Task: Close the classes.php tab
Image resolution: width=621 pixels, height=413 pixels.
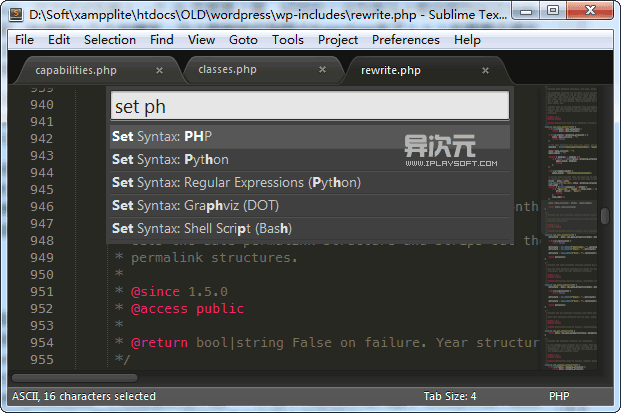Action: (x=321, y=71)
